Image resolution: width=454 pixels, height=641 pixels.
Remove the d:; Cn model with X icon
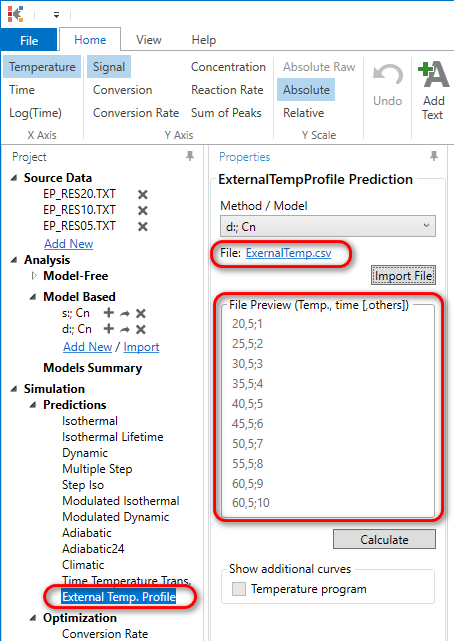click(141, 329)
